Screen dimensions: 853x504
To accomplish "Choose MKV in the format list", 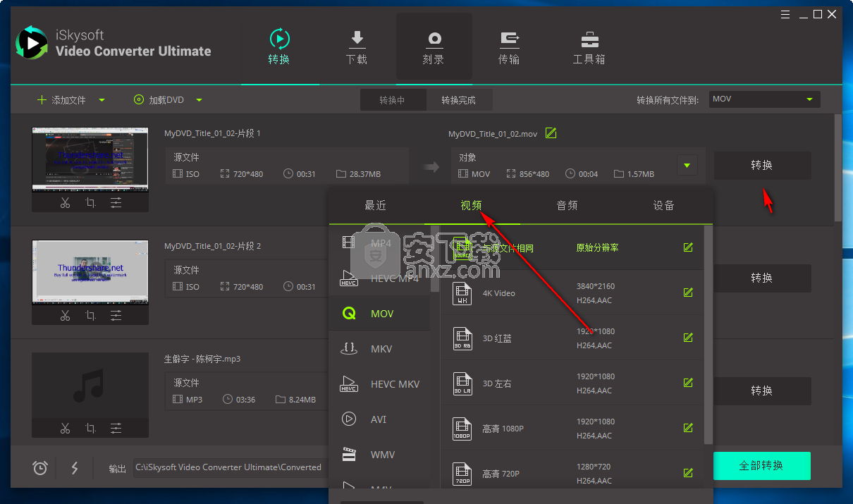I will pyautogui.click(x=379, y=349).
